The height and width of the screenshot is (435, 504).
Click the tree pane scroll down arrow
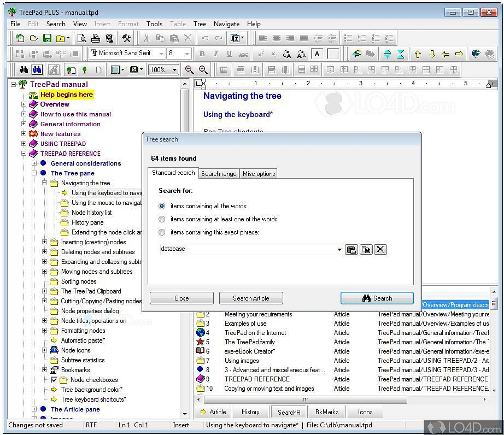[x=185, y=414]
